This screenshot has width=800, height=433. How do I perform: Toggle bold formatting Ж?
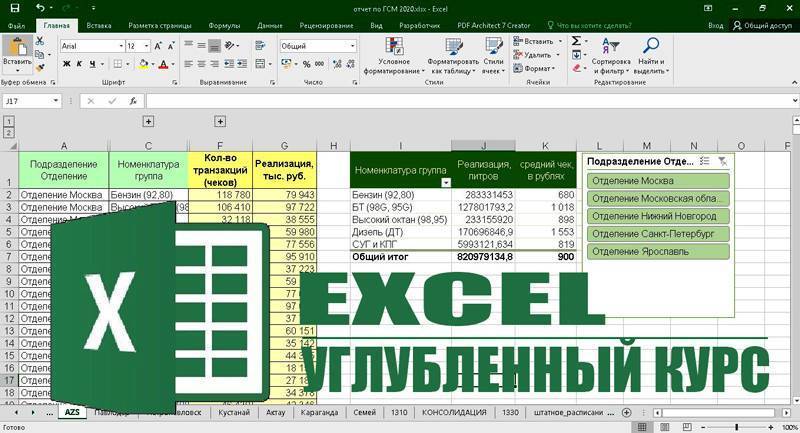(x=66, y=63)
